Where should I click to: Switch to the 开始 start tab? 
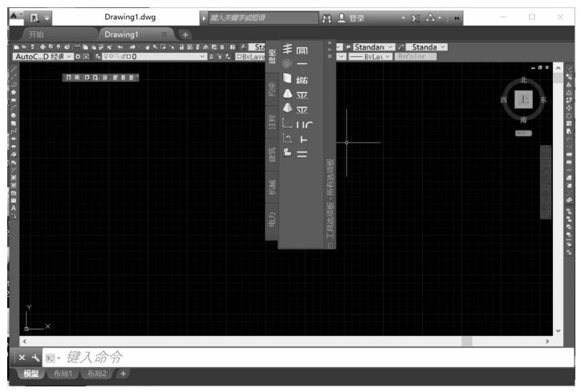point(38,34)
